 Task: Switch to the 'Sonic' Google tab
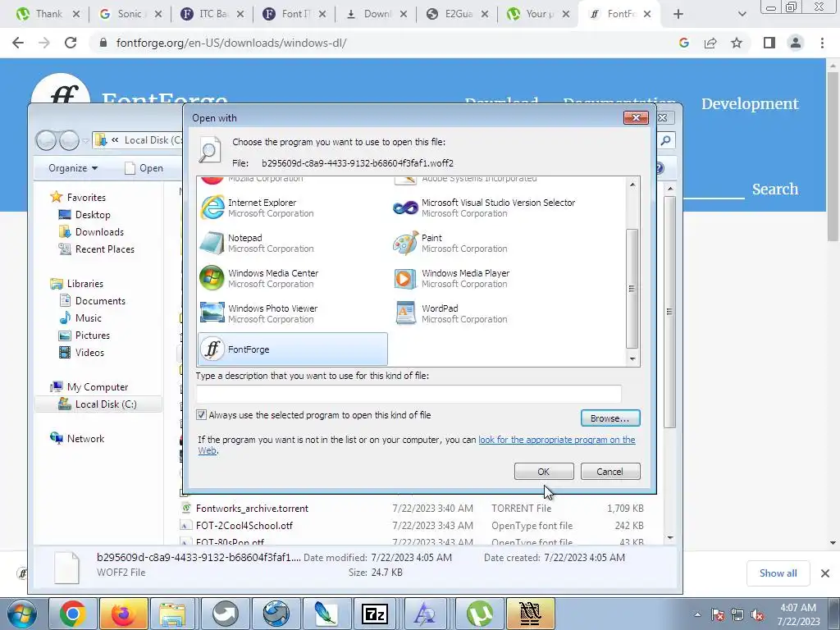click(130, 14)
